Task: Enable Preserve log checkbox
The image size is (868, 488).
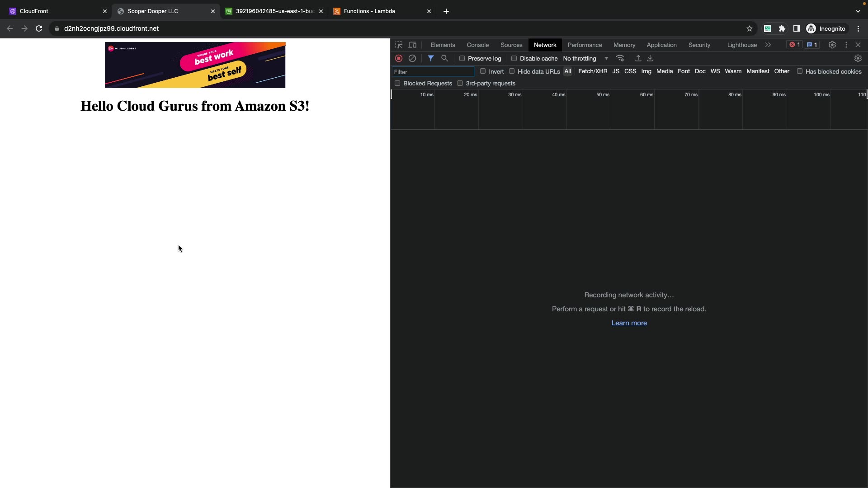Action: coord(462,58)
